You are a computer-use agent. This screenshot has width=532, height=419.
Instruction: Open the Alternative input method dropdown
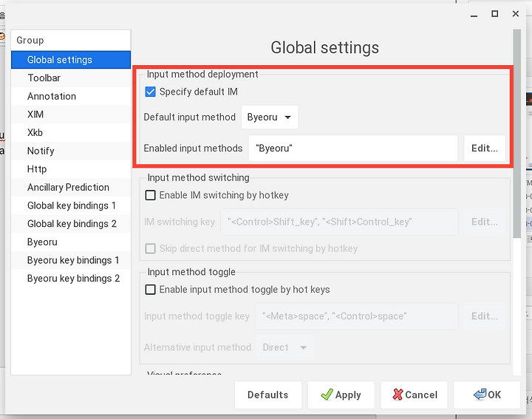pos(285,347)
